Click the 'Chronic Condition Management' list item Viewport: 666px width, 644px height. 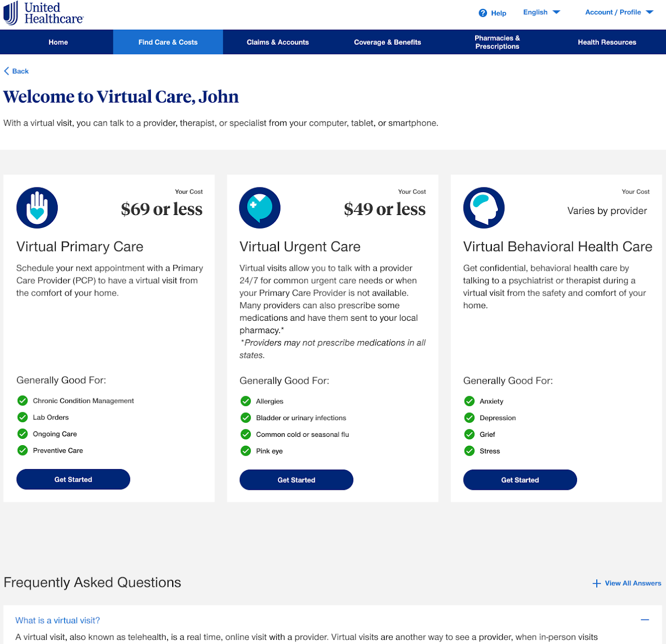83,401
